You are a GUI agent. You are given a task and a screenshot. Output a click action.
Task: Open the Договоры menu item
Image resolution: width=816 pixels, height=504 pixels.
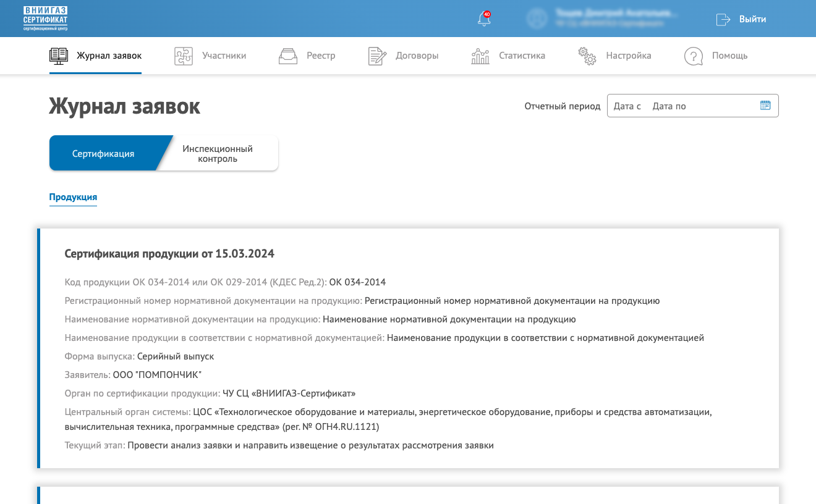(417, 56)
